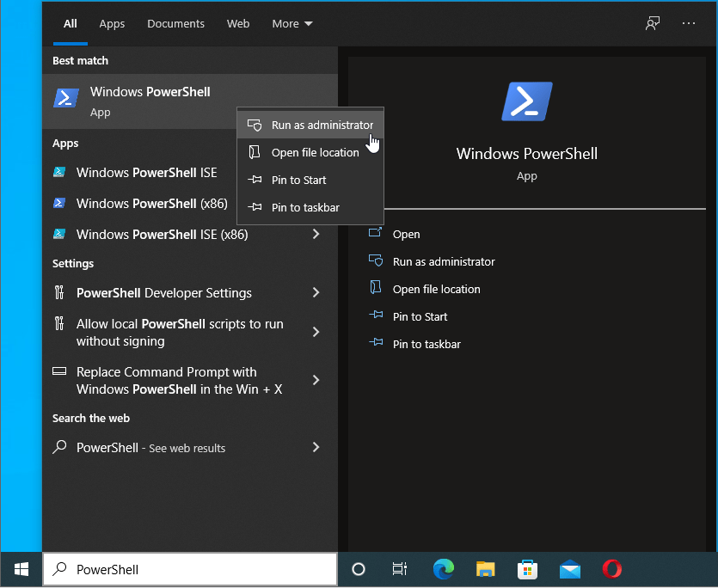Choose Pin to taskbar in context menu
718x588 pixels.
[x=304, y=207]
